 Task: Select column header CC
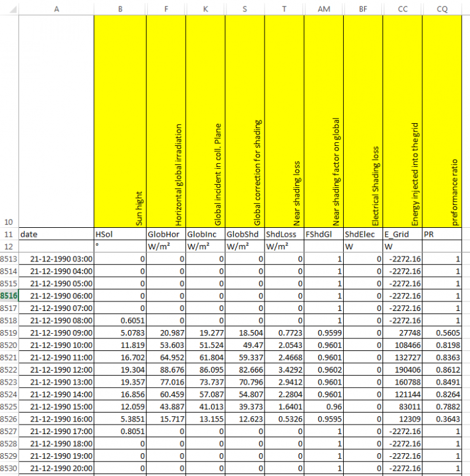[x=402, y=8]
